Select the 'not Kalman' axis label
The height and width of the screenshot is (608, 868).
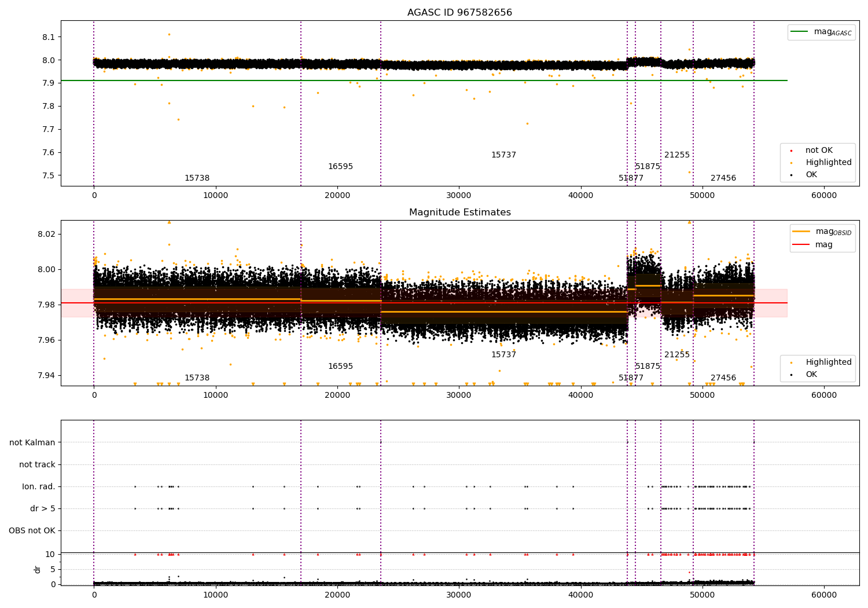point(32,443)
